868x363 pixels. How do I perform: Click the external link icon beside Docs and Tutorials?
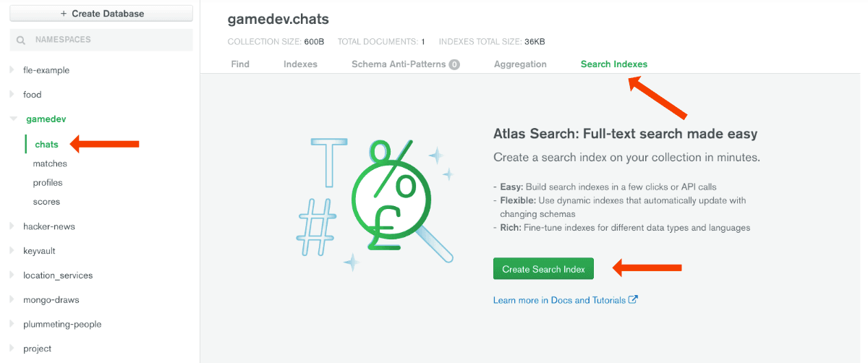[x=634, y=299]
